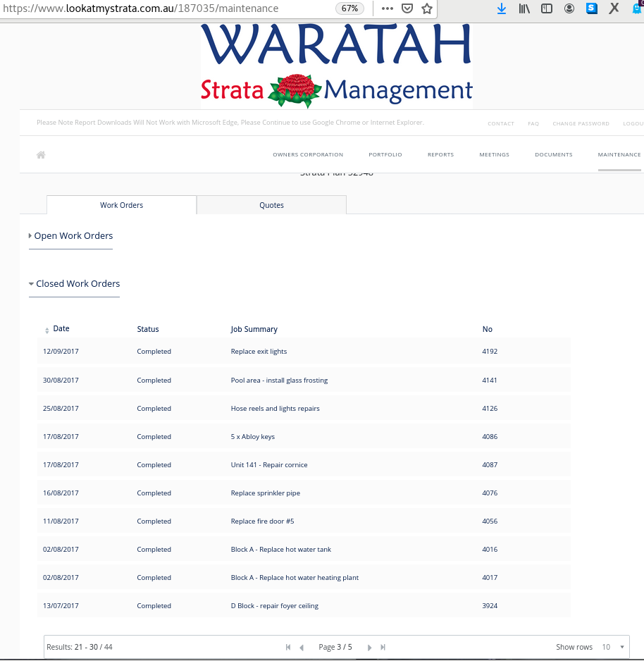Jump to the last results page
The width and height of the screenshot is (644, 661).
coord(383,647)
